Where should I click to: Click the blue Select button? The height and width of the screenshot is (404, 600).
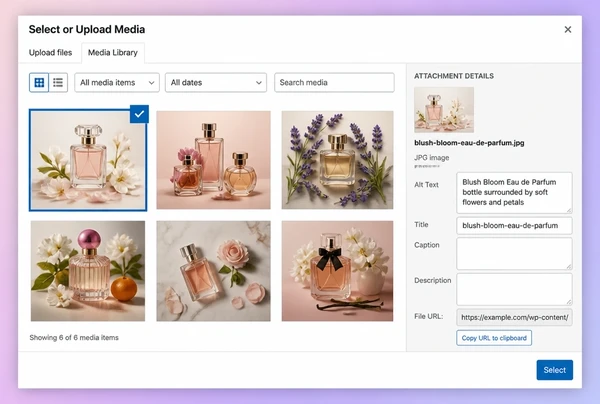(x=554, y=370)
